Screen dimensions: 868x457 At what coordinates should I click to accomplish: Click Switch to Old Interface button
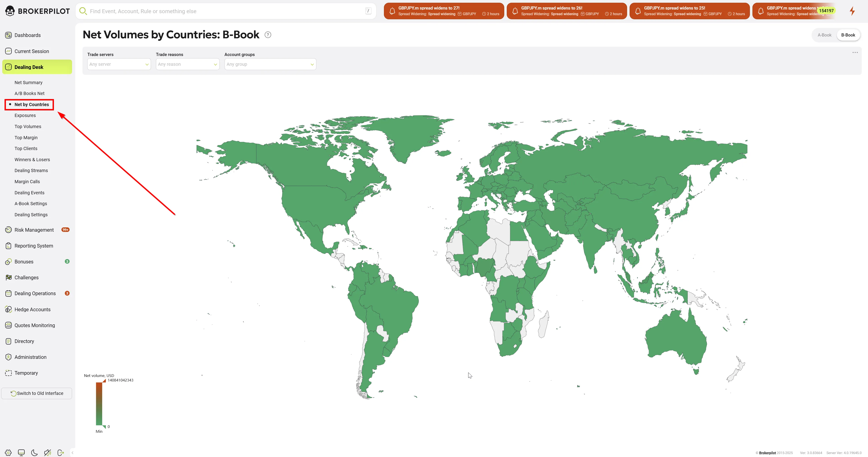pos(37,393)
